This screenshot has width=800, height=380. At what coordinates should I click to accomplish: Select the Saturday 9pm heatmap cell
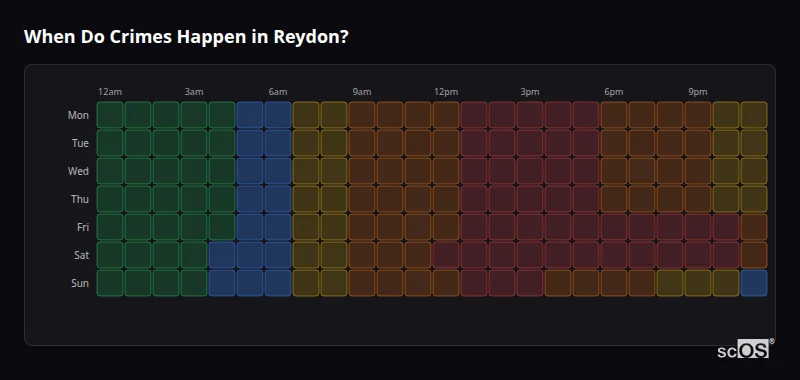point(697,255)
